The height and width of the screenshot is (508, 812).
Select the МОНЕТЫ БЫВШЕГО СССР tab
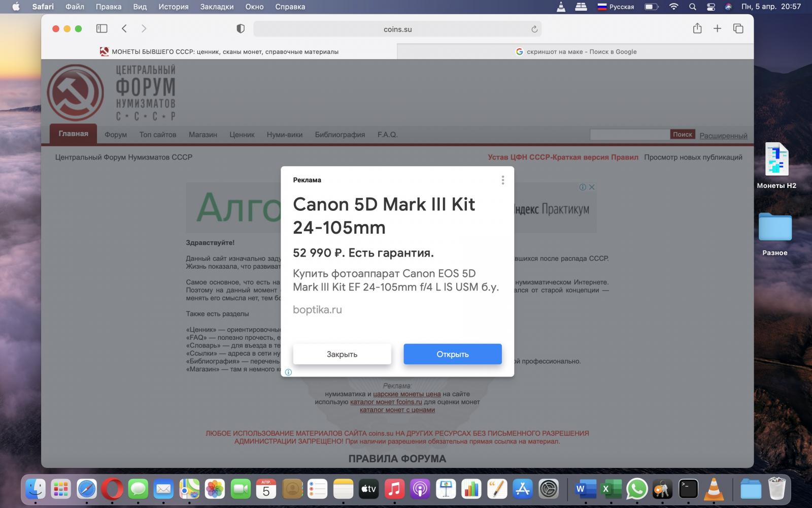tap(219, 51)
